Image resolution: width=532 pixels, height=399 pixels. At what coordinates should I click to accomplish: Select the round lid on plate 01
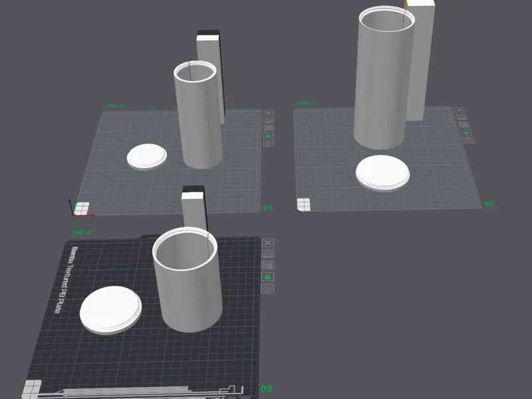pos(147,156)
